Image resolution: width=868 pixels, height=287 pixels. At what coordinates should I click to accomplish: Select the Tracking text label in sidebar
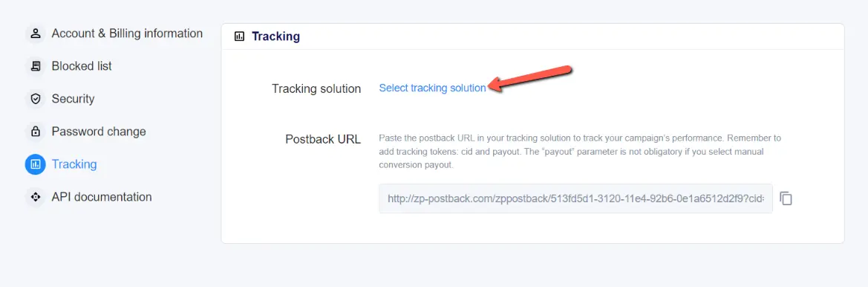tap(74, 164)
